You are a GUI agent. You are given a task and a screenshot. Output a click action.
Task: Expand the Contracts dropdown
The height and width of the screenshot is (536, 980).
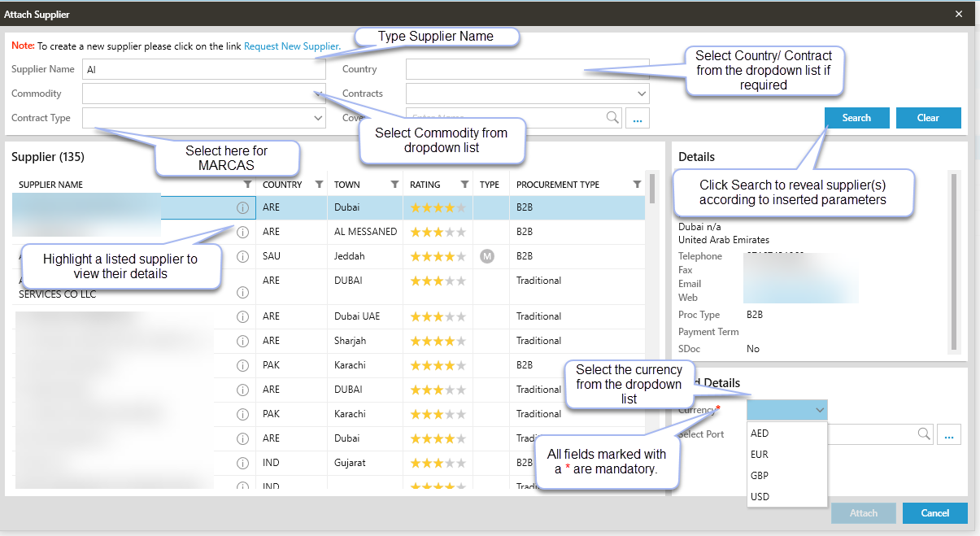point(642,94)
